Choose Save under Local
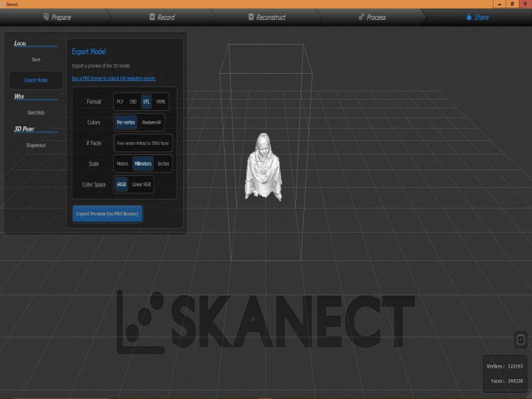Viewport: 532px width, 399px height. 36,59
